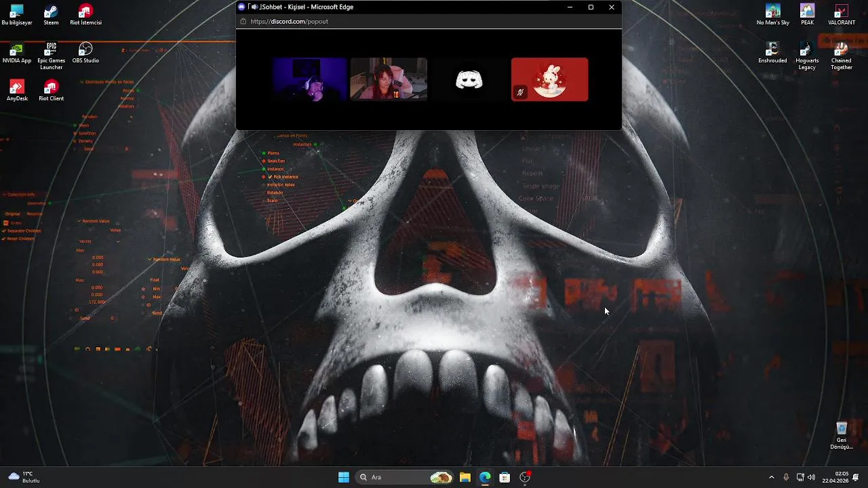Screen dimensions: 868x488
Task: Close the Discord popout Edge window
Action: [612, 7]
